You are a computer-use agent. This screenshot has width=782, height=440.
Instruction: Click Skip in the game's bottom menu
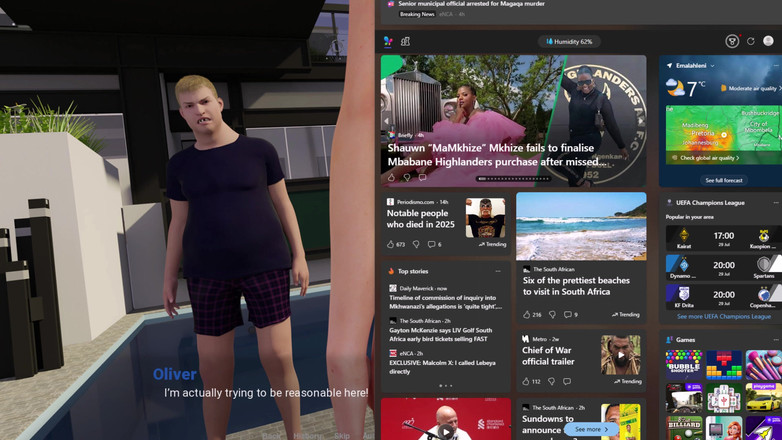pos(342,436)
